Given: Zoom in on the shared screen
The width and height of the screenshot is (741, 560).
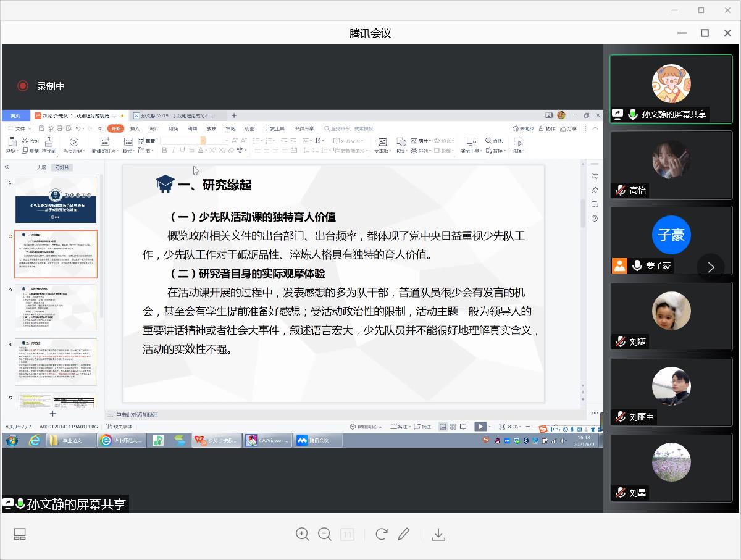Looking at the screenshot, I should pos(303,535).
